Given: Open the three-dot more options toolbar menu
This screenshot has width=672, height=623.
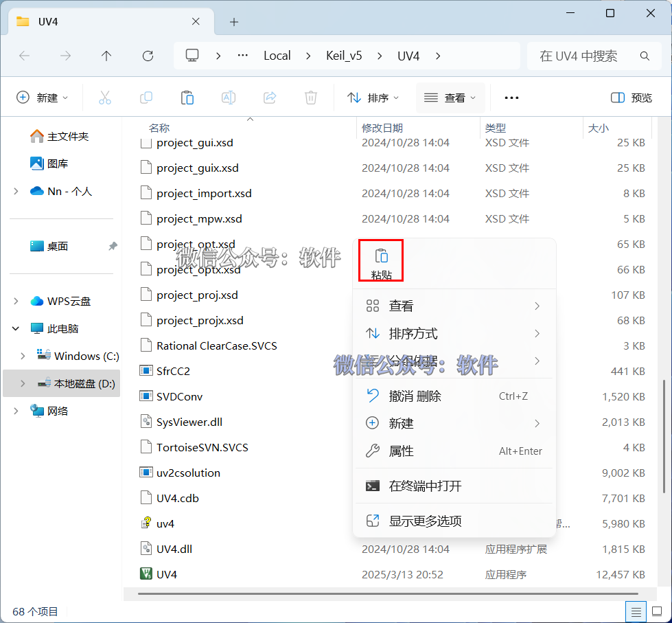Looking at the screenshot, I should pyautogui.click(x=511, y=98).
